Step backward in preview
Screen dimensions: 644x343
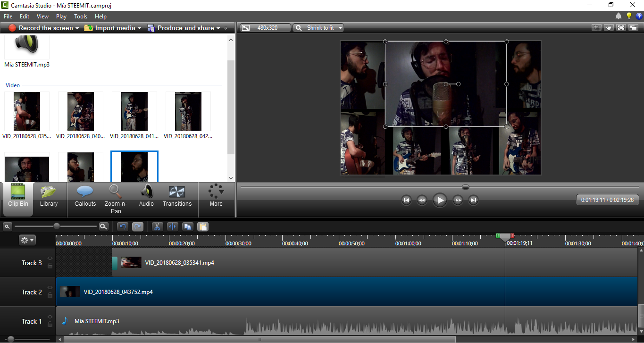click(x=422, y=201)
